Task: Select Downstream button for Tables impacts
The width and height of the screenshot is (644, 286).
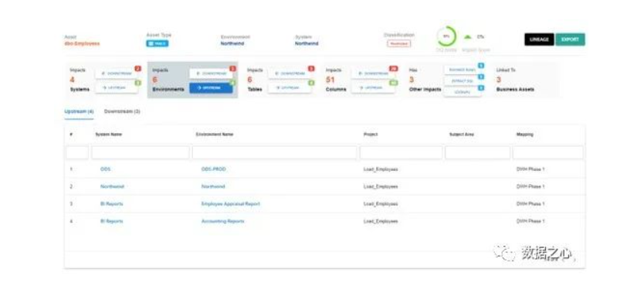Action: 290,73
